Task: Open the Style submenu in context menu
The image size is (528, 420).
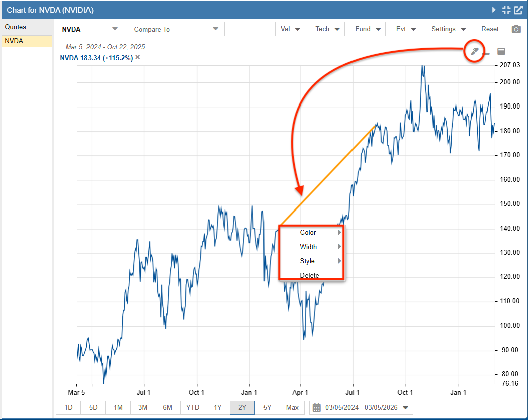Action: click(x=311, y=261)
